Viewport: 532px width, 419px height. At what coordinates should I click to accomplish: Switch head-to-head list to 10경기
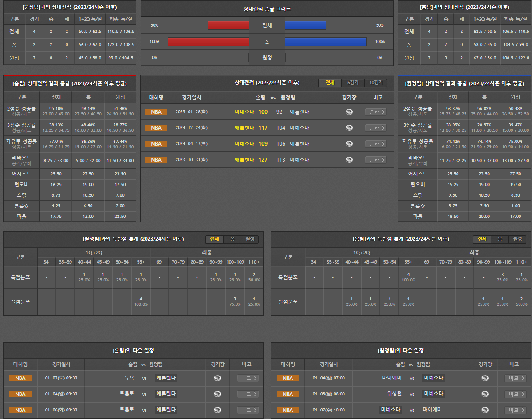[375, 83]
